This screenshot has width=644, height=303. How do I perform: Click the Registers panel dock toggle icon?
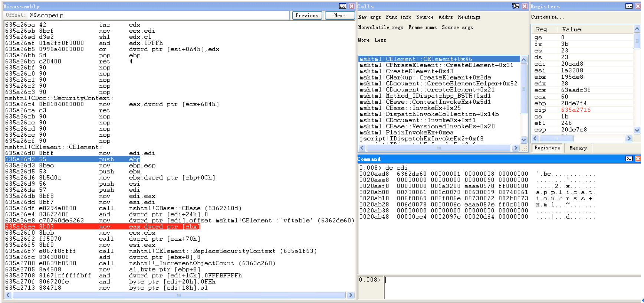coord(629,6)
